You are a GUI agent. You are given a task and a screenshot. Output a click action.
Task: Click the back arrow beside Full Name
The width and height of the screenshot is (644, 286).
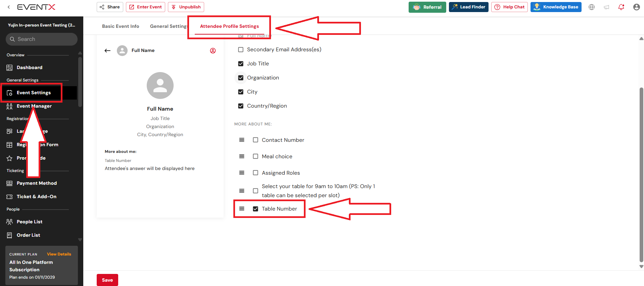point(107,51)
